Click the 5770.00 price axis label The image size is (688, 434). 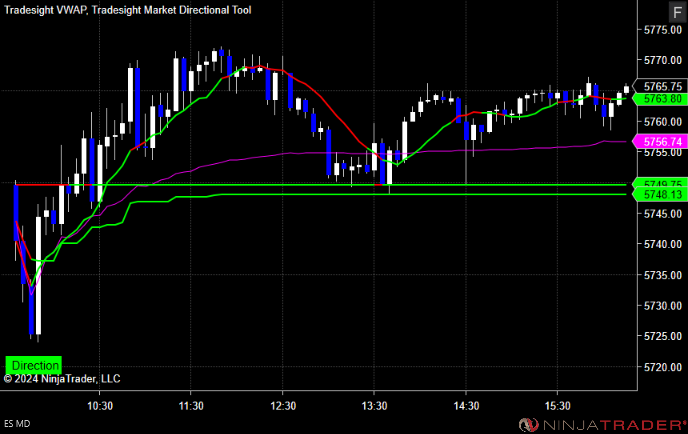663,60
